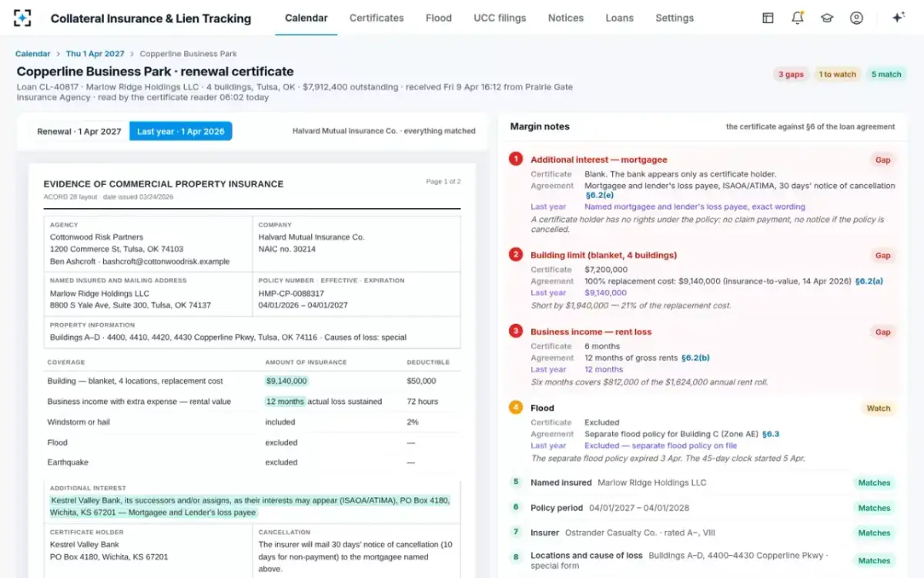Open the user account icon
The height and width of the screenshot is (578, 924).
(856, 18)
